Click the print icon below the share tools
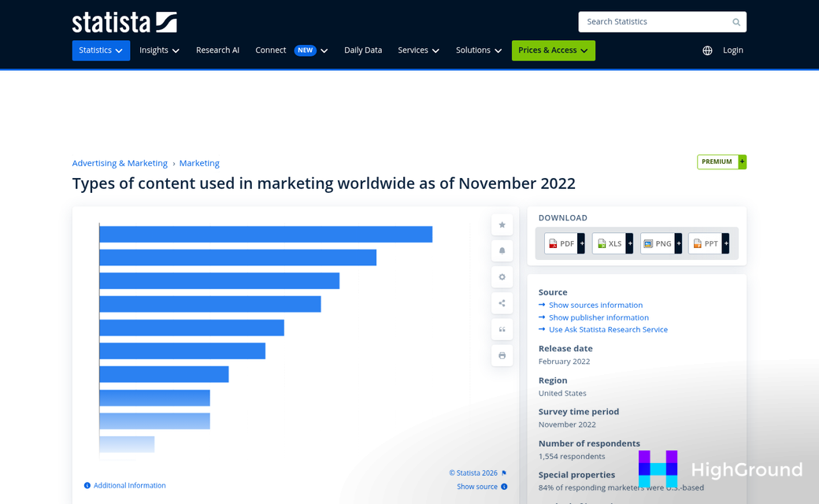The width and height of the screenshot is (819, 504). pyautogui.click(x=502, y=355)
